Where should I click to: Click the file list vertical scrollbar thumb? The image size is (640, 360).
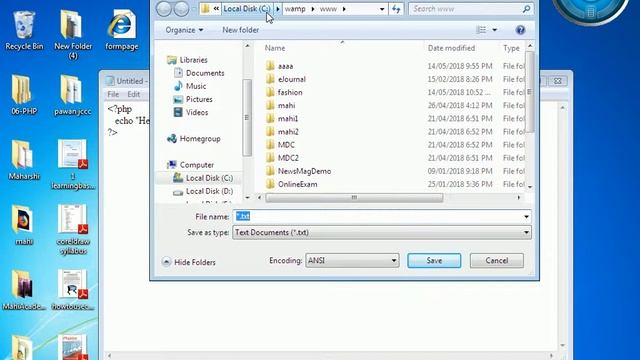tap(530, 92)
